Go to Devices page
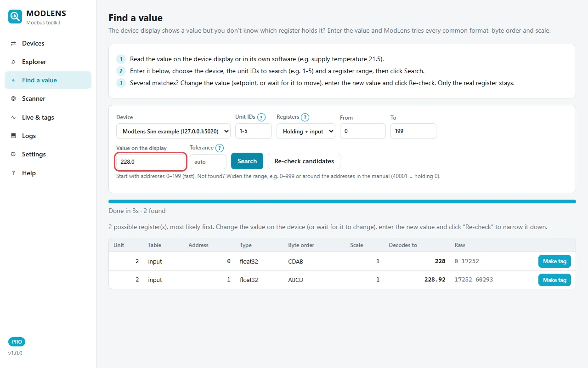The image size is (588, 368). coord(48,43)
